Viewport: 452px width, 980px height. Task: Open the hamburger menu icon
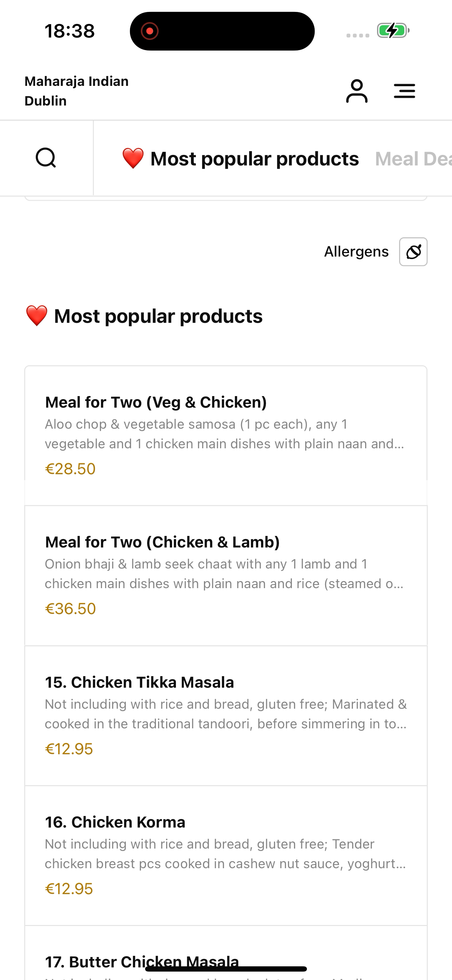tap(404, 91)
